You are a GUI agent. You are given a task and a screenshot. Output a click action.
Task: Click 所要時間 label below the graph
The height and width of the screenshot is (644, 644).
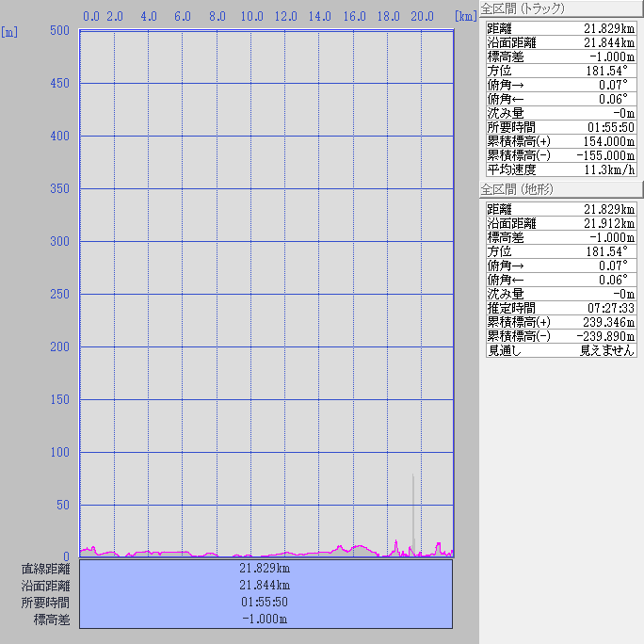[45, 603]
